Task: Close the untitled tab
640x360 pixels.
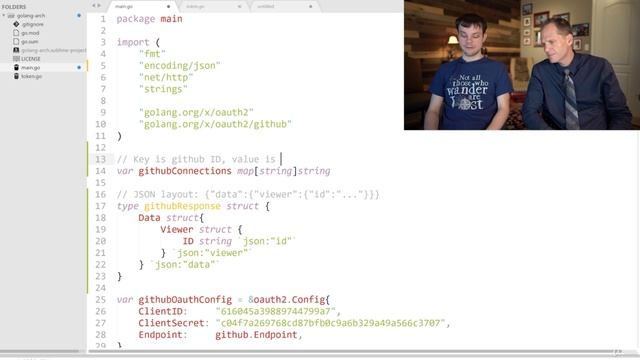Action: click(311, 7)
